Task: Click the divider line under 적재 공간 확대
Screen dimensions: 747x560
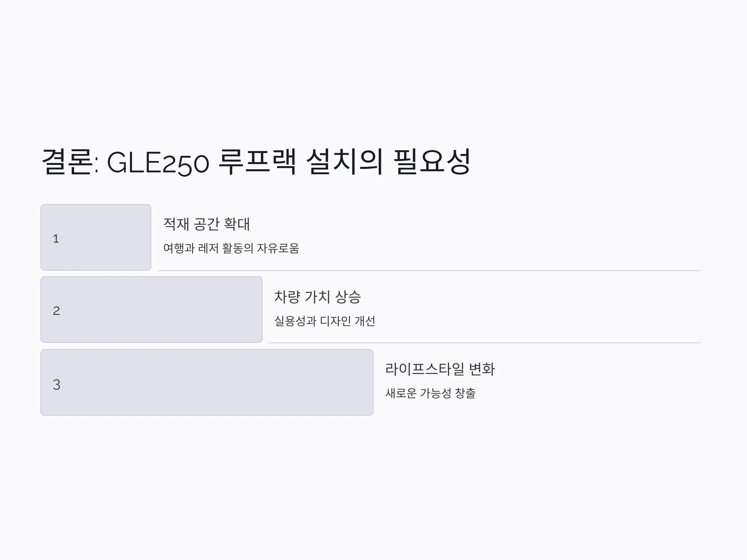Action: pos(429,271)
